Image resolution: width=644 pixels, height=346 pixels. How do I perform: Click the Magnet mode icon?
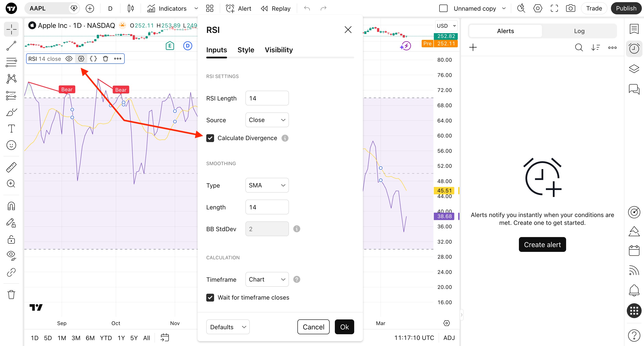click(x=11, y=206)
